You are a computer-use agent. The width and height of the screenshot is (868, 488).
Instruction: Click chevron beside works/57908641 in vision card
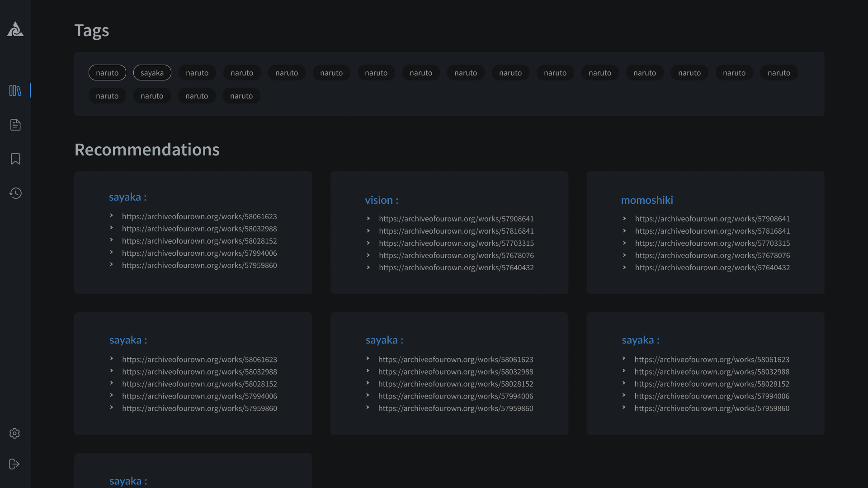pyautogui.click(x=368, y=218)
